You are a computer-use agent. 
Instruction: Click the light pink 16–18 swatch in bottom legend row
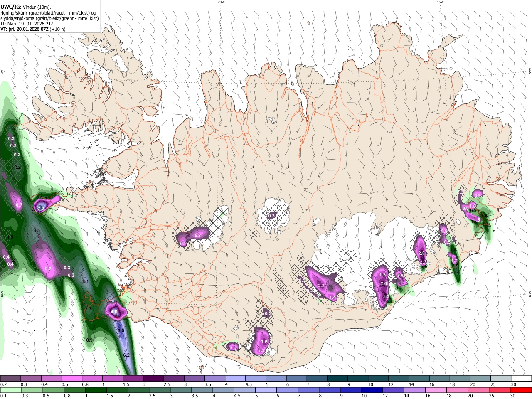point(435,390)
